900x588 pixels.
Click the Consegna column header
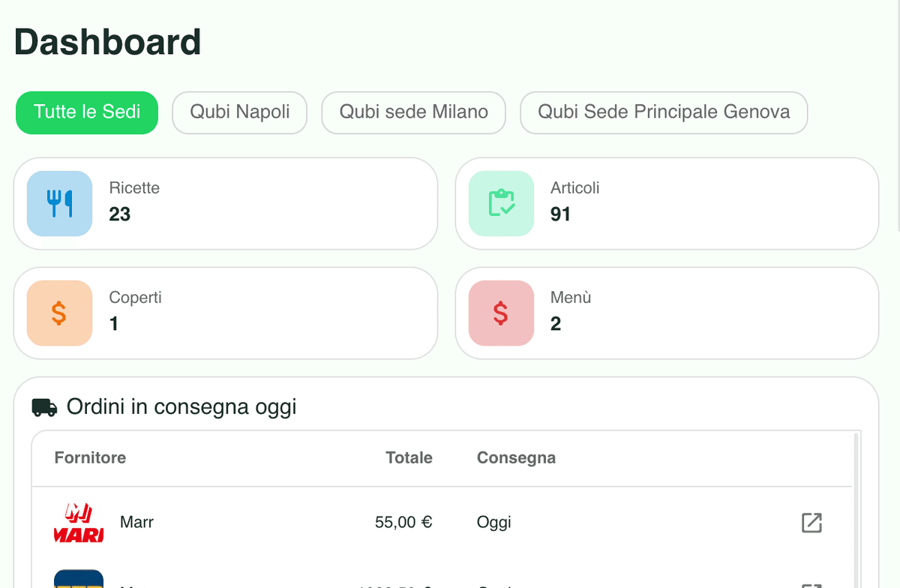tap(516, 457)
